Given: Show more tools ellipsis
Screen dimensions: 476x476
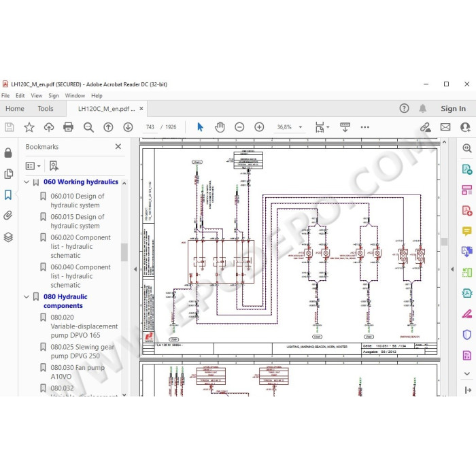Looking at the screenshot, I should point(365,127).
